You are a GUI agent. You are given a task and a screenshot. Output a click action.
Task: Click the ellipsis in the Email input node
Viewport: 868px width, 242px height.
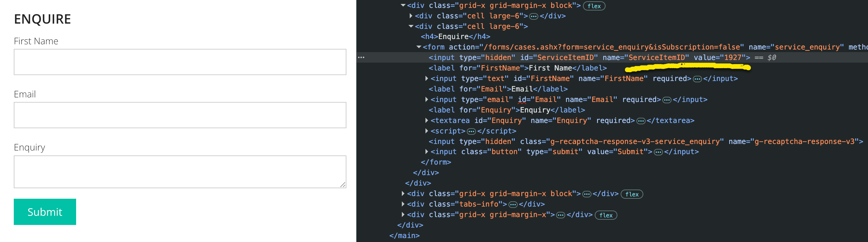pyautogui.click(x=667, y=100)
